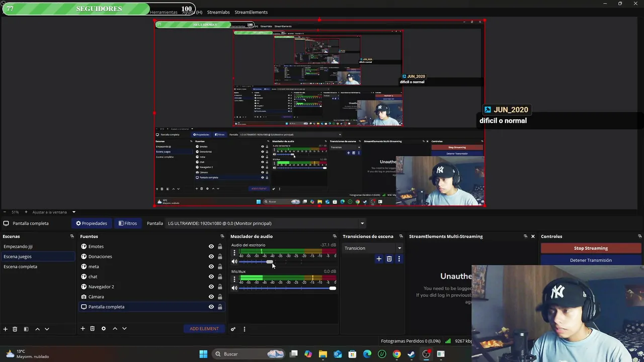Undock the StreamElements Multi-Streaming panel
644x362 pixels.
(525, 236)
